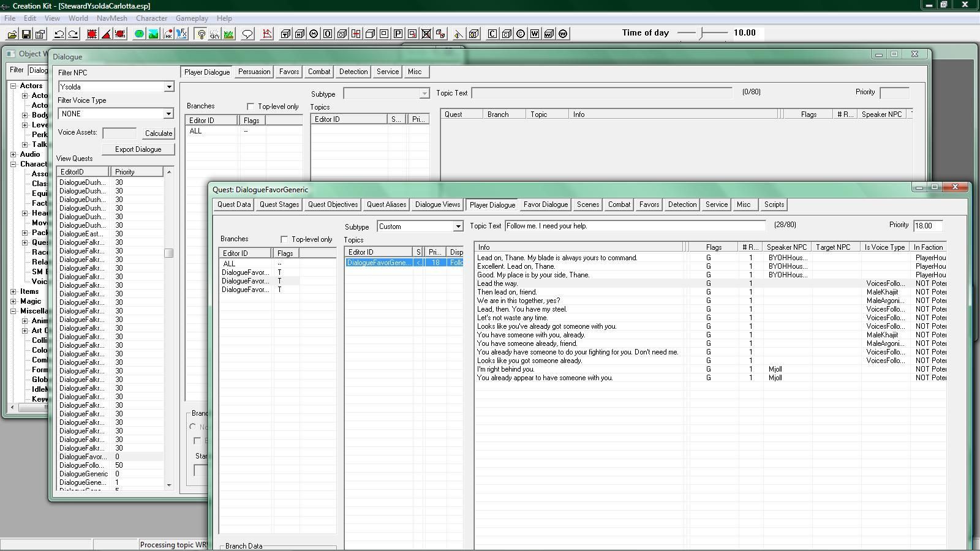
Task: Enable Top-level only in Quest window
Action: 284,239
